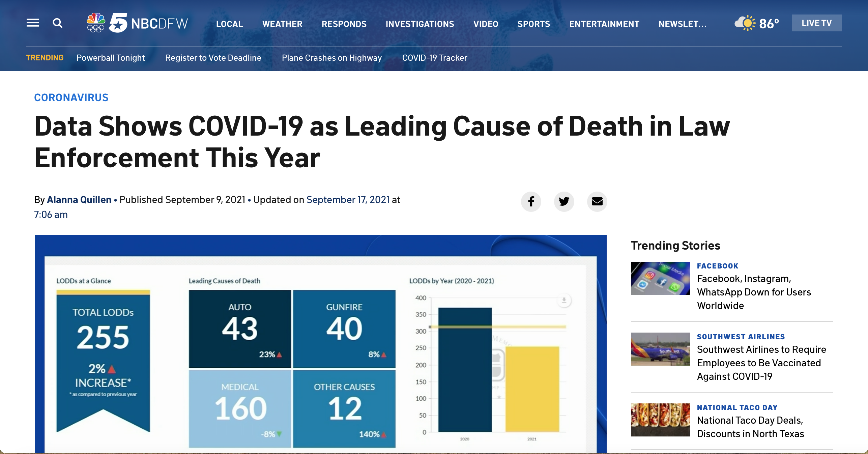The height and width of the screenshot is (454, 868).
Task: Open the Sports nav item
Action: pyautogui.click(x=533, y=24)
